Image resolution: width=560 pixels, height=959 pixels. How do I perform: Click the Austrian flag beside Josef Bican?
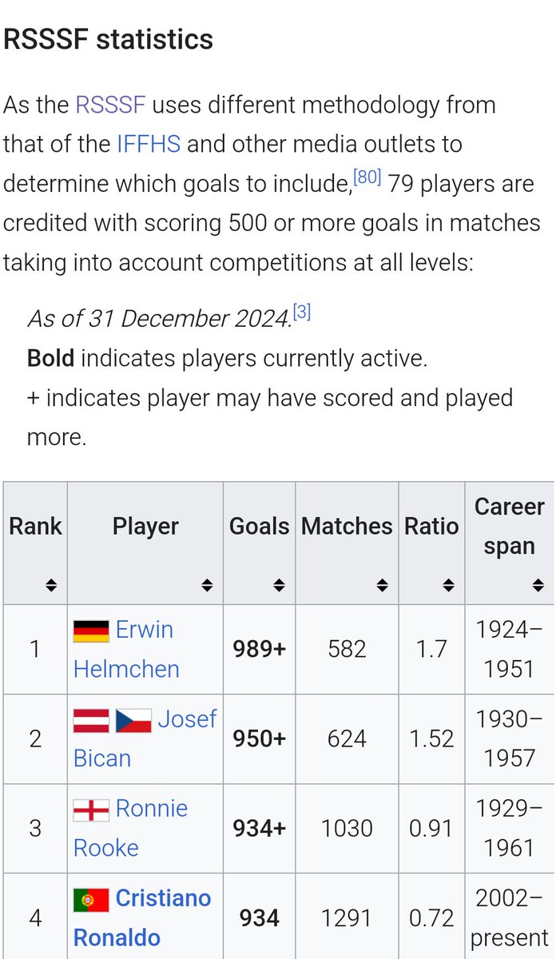(91, 721)
